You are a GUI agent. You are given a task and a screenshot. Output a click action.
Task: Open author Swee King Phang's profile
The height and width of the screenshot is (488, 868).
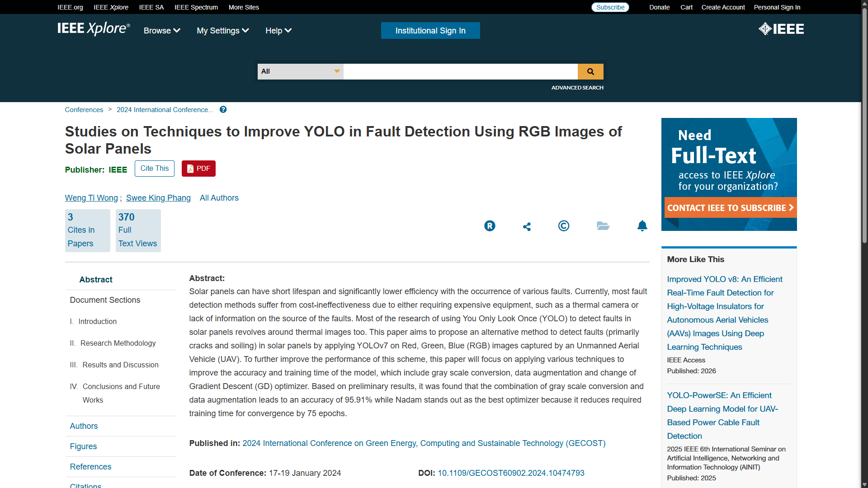click(158, 198)
